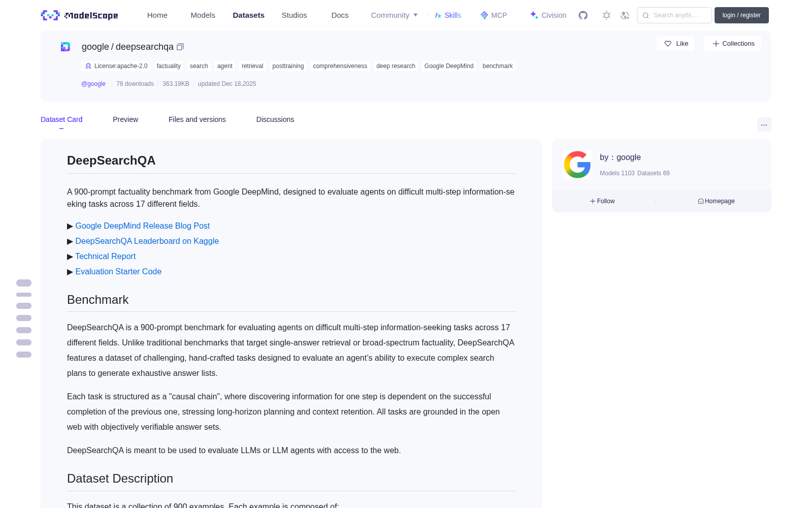Click the Google DeepMind tag
The image size is (812, 508).
[x=449, y=66]
